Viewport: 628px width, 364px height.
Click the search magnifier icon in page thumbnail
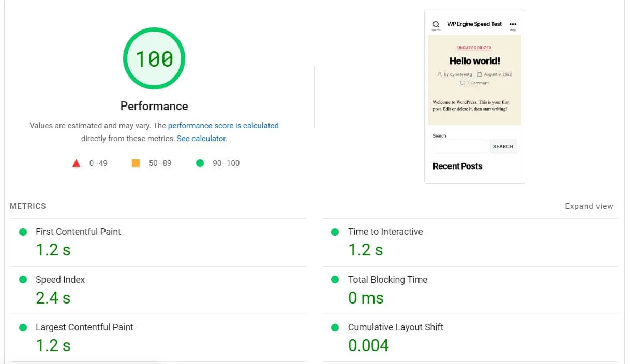(436, 24)
